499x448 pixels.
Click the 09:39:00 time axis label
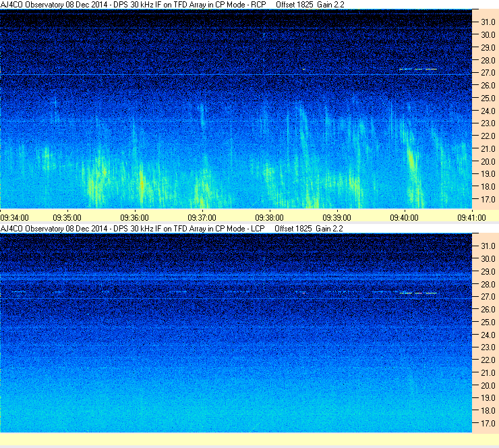(337, 218)
